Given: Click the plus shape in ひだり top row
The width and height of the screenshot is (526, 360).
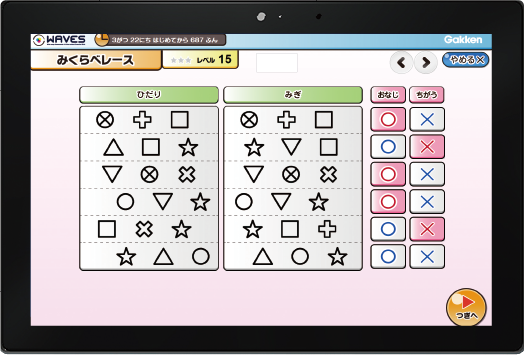Looking at the screenshot, I should coord(142,120).
